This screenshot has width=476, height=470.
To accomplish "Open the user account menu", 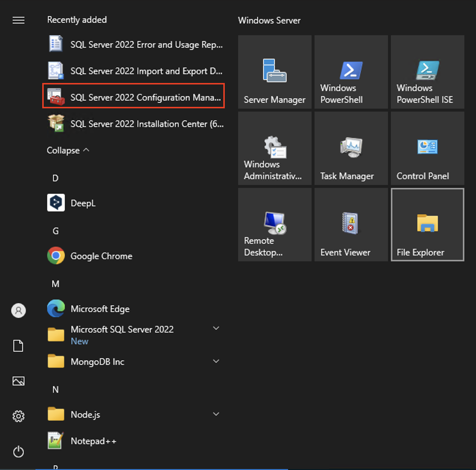I will [18, 311].
